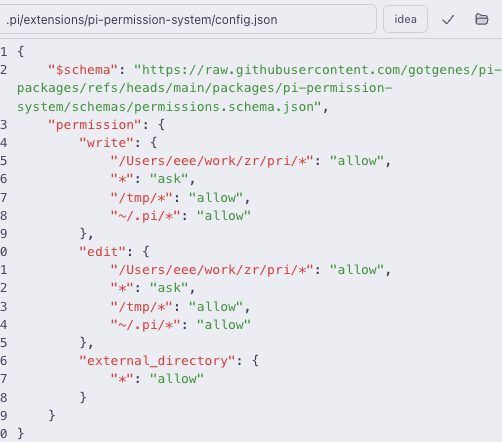
Task: Click the "write" key
Action: point(106,143)
